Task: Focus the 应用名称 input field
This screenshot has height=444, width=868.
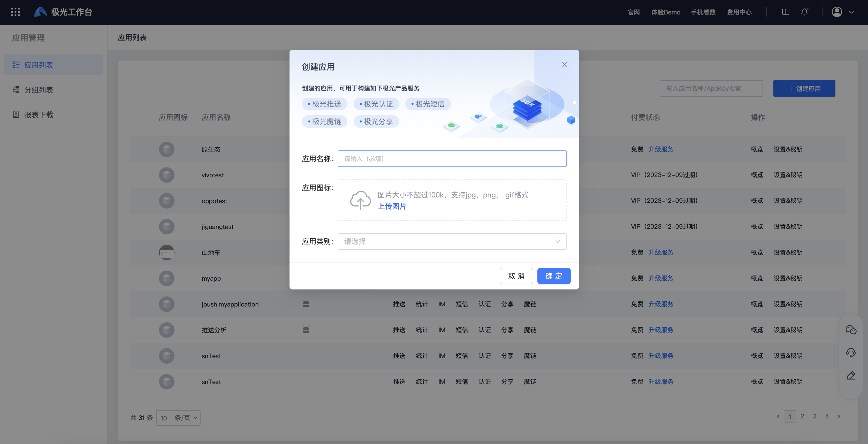Action: point(452,159)
